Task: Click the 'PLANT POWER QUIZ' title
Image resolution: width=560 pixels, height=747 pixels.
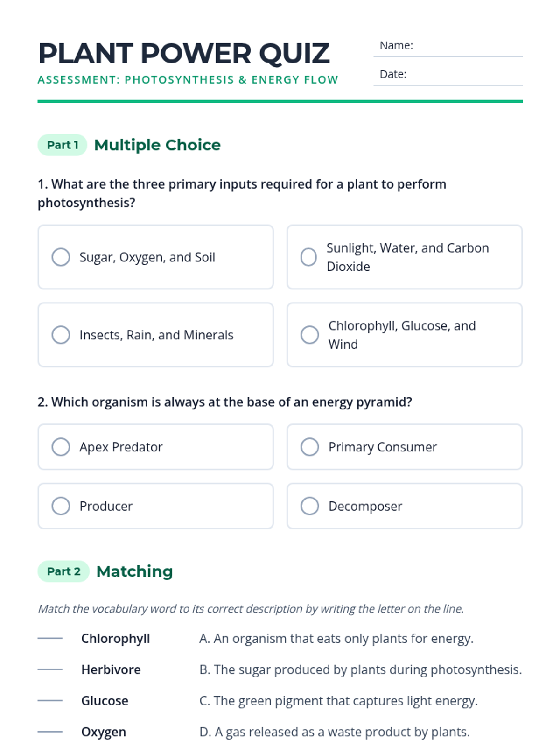Action: pyautogui.click(x=184, y=53)
